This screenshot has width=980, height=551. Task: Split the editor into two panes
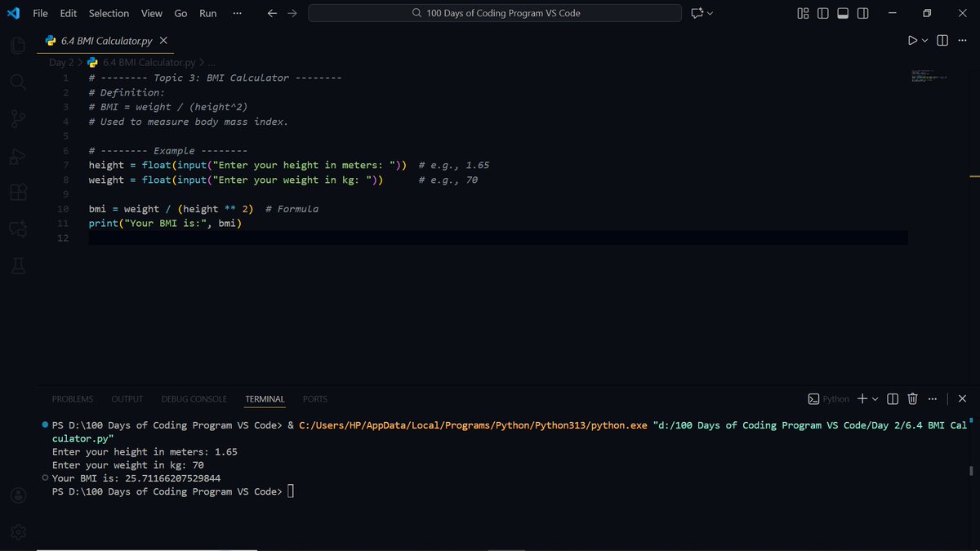(x=942, y=40)
